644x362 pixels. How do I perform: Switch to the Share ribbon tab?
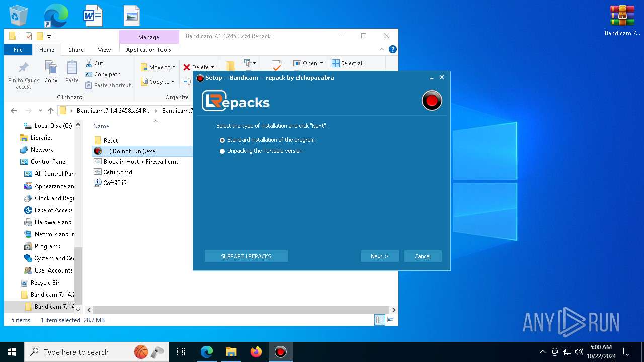pyautogui.click(x=76, y=50)
